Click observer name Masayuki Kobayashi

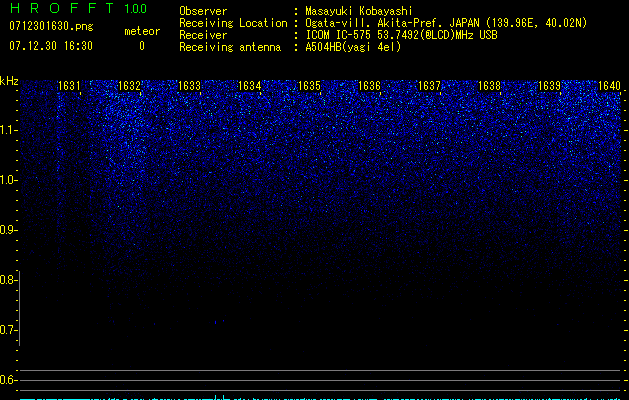359,11
